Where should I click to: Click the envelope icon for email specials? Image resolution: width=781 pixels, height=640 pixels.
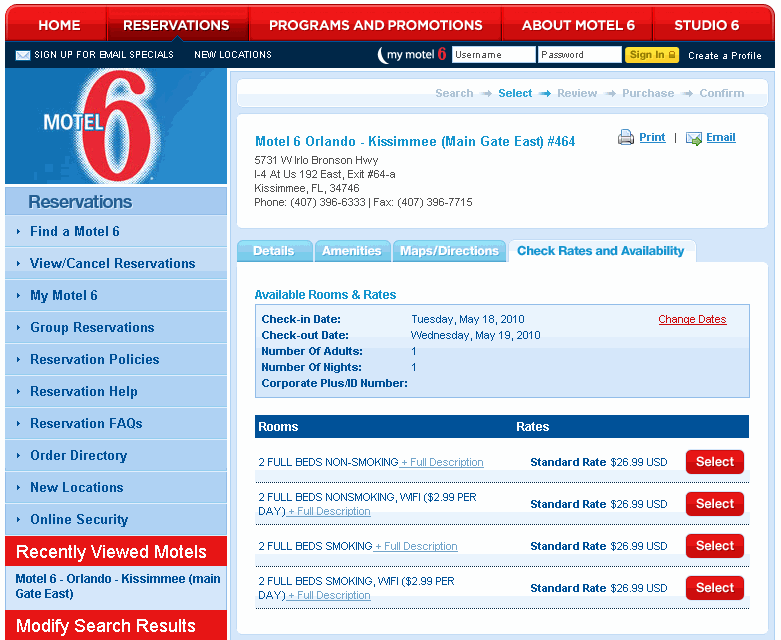coord(22,55)
